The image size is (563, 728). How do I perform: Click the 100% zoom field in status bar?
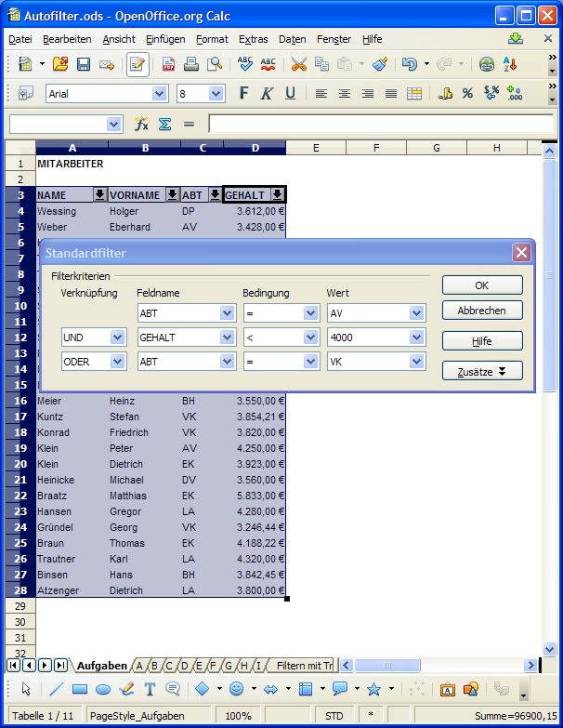point(238,716)
